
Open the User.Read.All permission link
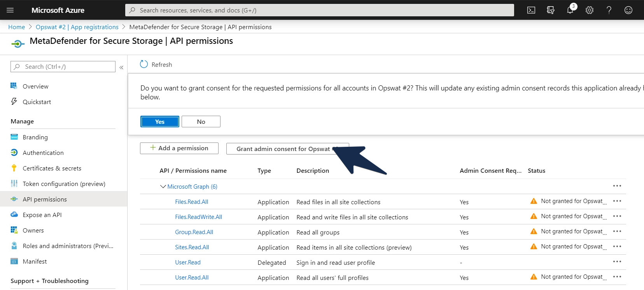192,278
